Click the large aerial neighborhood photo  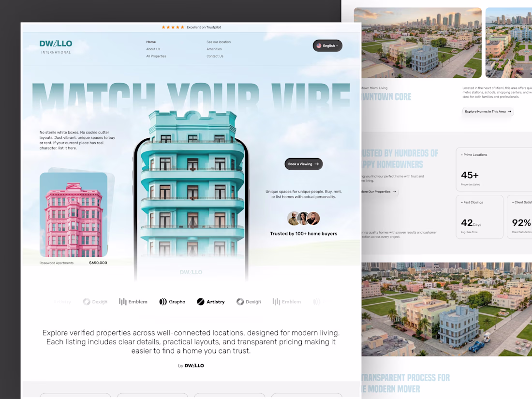point(446,309)
